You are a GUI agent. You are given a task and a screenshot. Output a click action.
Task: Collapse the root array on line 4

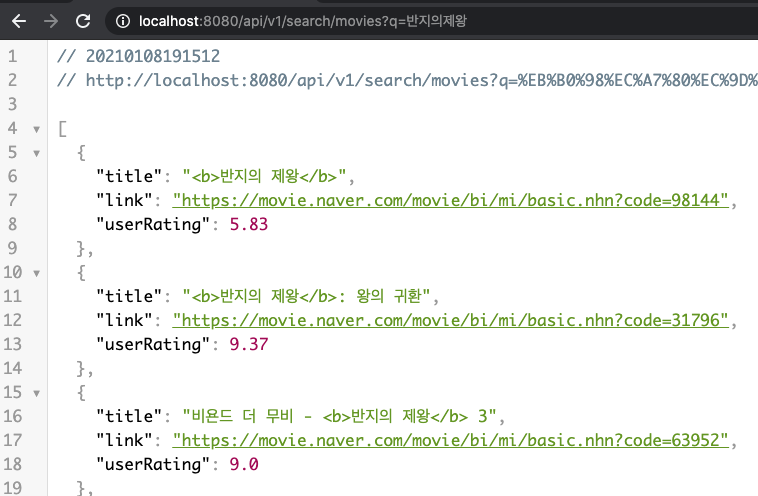(x=36, y=129)
